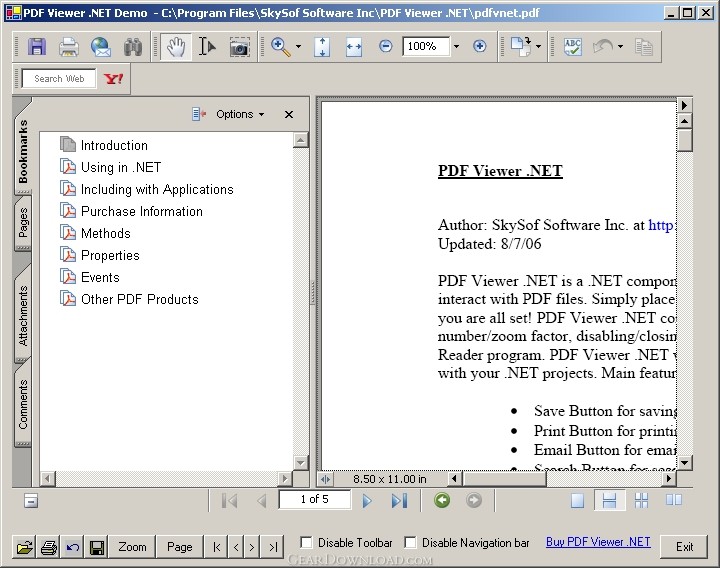Click bookmarks panel scroll up arrow
Viewport: 720px width, 568px height.
[301, 140]
